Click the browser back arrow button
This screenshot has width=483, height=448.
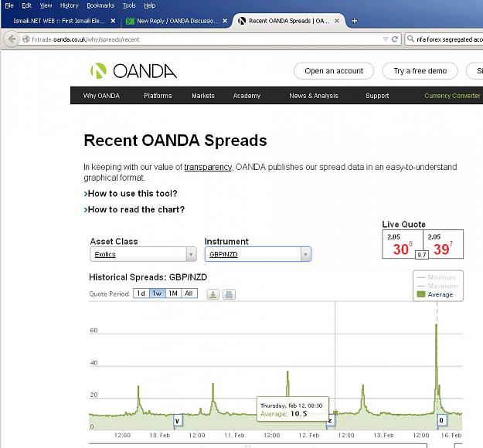pos(12,39)
